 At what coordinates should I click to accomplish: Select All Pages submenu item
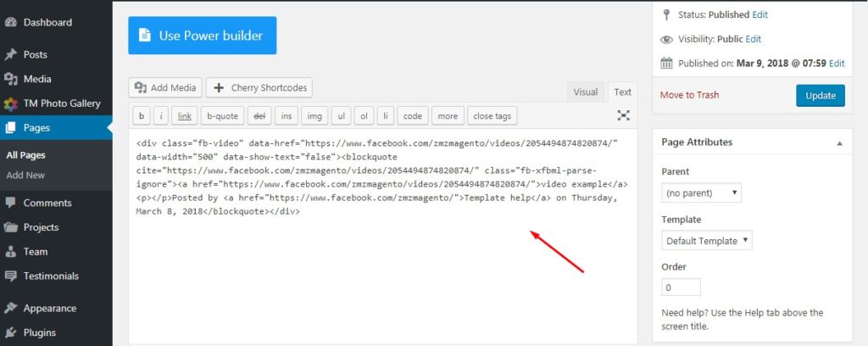[26, 155]
